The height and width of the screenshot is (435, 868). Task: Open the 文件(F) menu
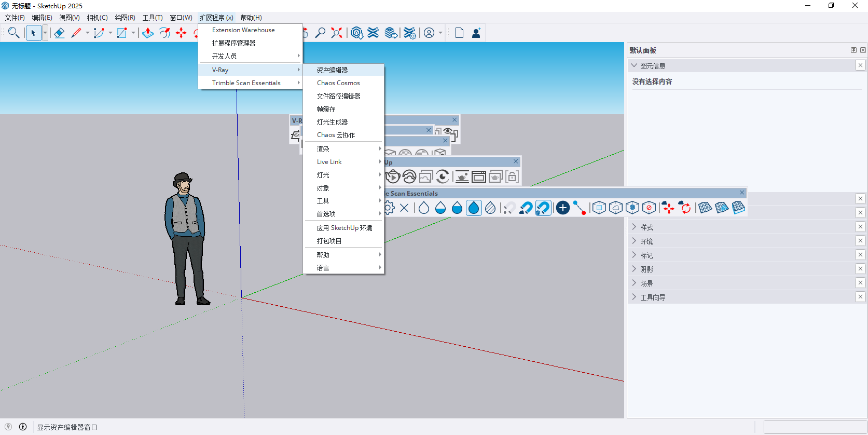15,18
